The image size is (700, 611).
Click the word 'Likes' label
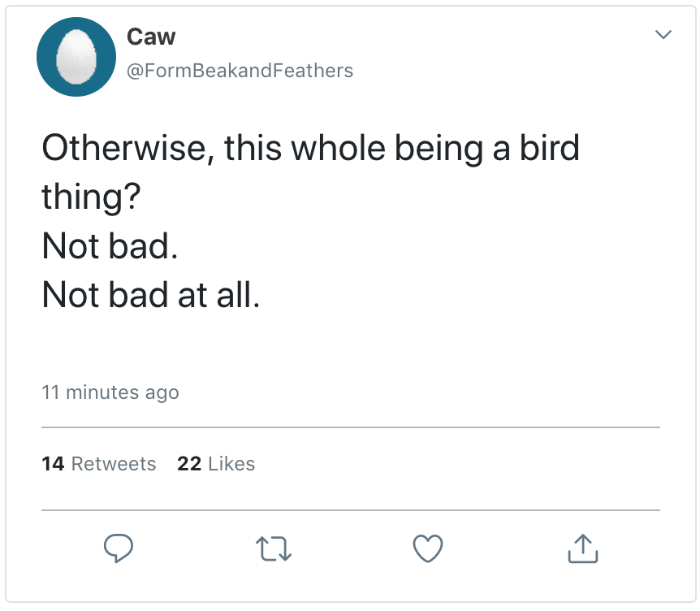pos(231,464)
